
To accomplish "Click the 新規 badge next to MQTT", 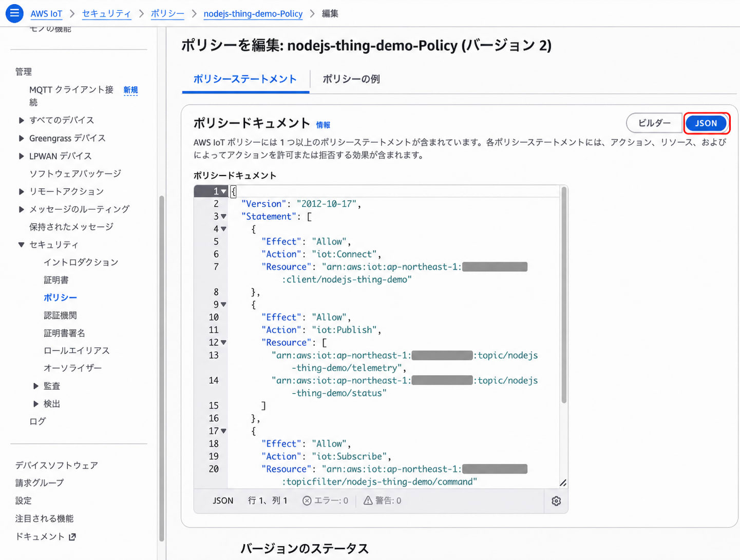I will point(130,90).
